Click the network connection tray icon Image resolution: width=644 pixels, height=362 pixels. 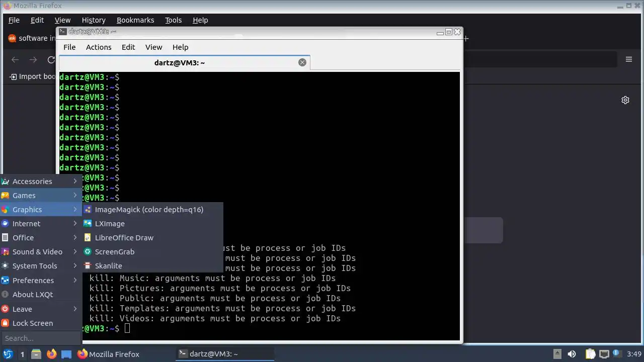[x=604, y=354]
